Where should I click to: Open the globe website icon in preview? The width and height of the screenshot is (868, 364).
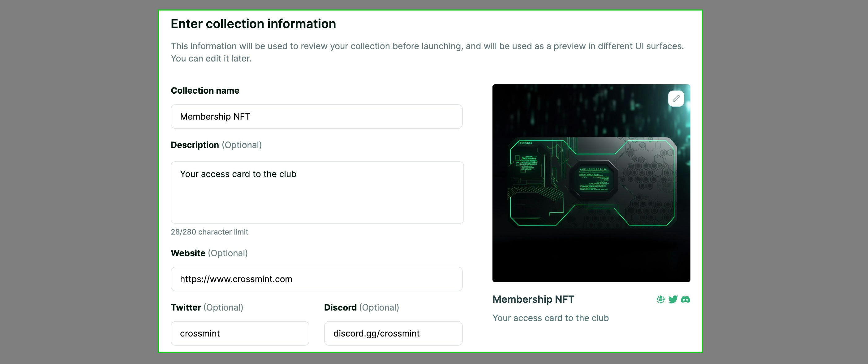pos(660,299)
